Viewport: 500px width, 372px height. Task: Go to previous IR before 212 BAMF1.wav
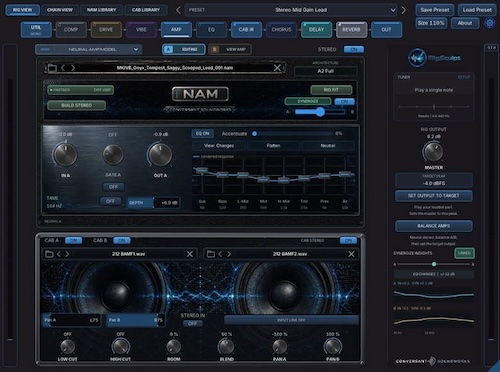59,254
